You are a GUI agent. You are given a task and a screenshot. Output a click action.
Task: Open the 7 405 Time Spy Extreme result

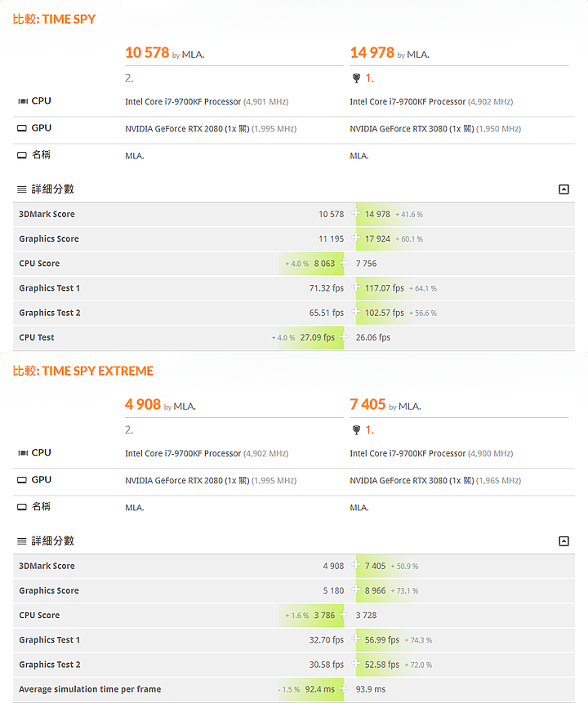tap(367, 404)
